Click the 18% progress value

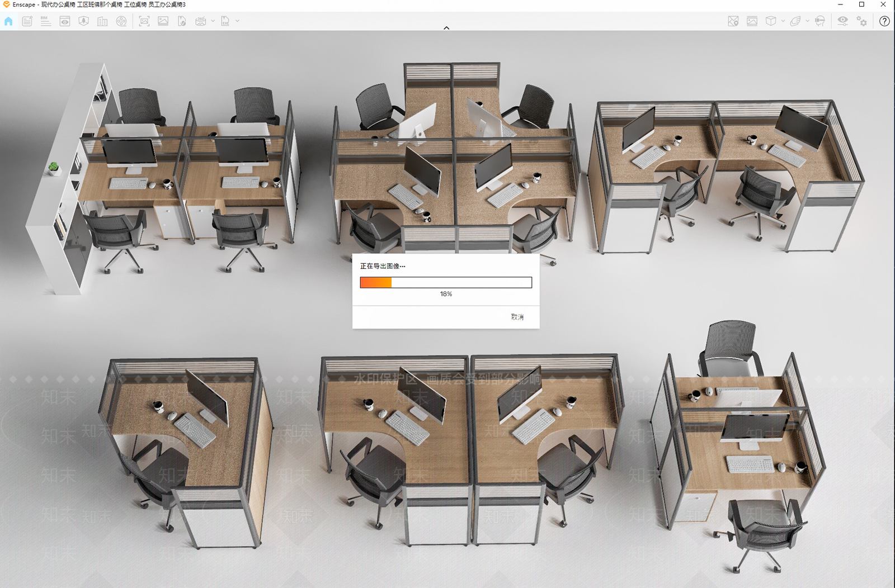tap(446, 294)
